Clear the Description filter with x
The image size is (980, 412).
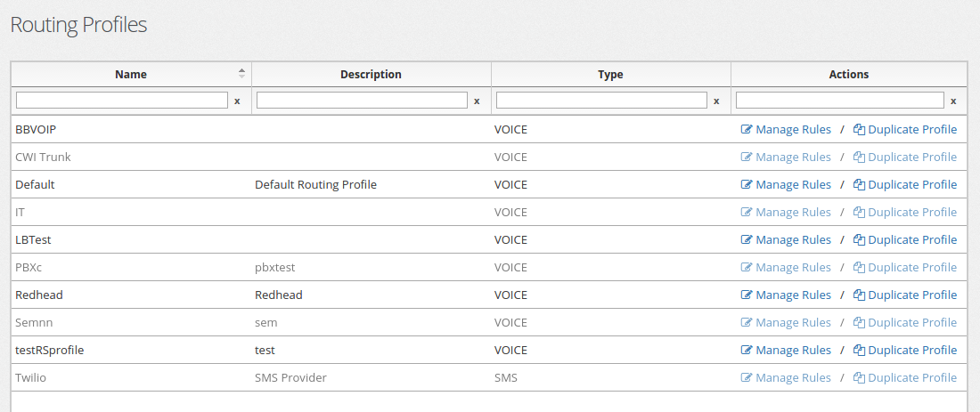pyautogui.click(x=477, y=101)
